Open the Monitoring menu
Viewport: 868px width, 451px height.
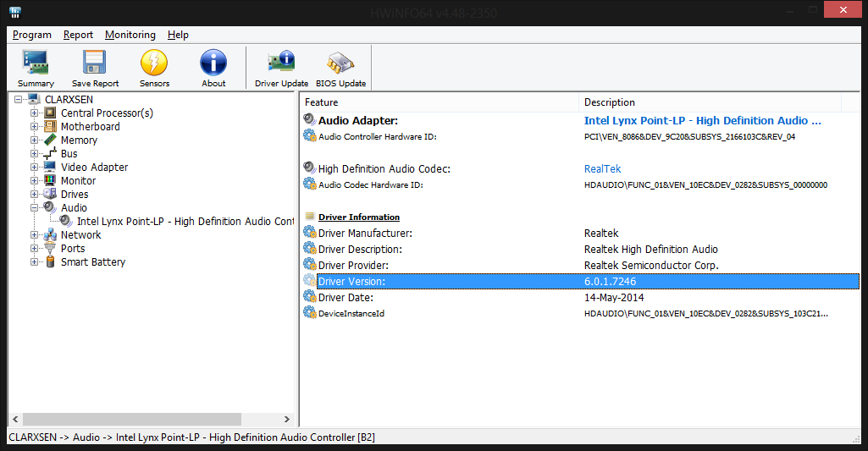coord(130,35)
